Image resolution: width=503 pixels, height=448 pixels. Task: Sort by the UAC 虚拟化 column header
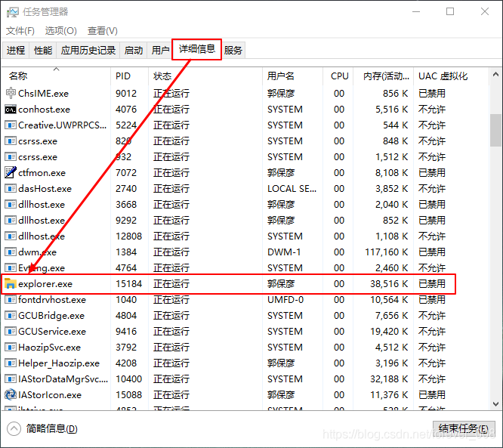[451, 76]
